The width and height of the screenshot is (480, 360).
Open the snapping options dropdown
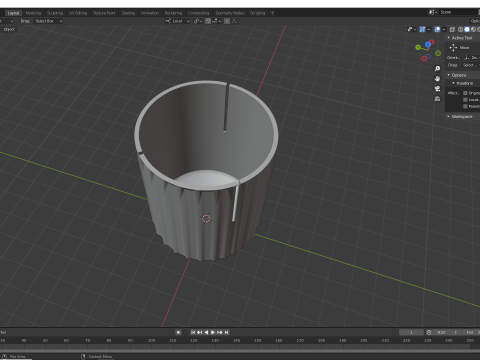pos(216,21)
